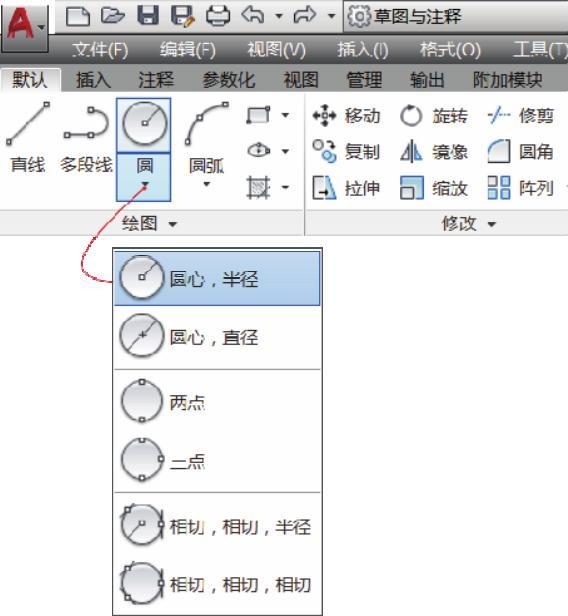The height and width of the screenshot is (616, 568).
Task: Open the rectangle tool dropdown arrow
Action: point(286,116)
